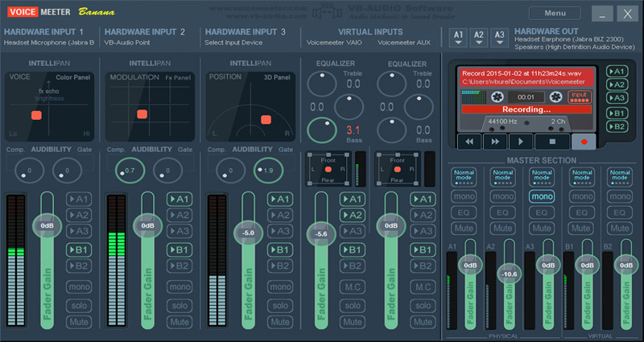The width and height of the screenshot is (644, 342).
Task: Click the A2 master fader at -10.6
Action: (508, 274)
